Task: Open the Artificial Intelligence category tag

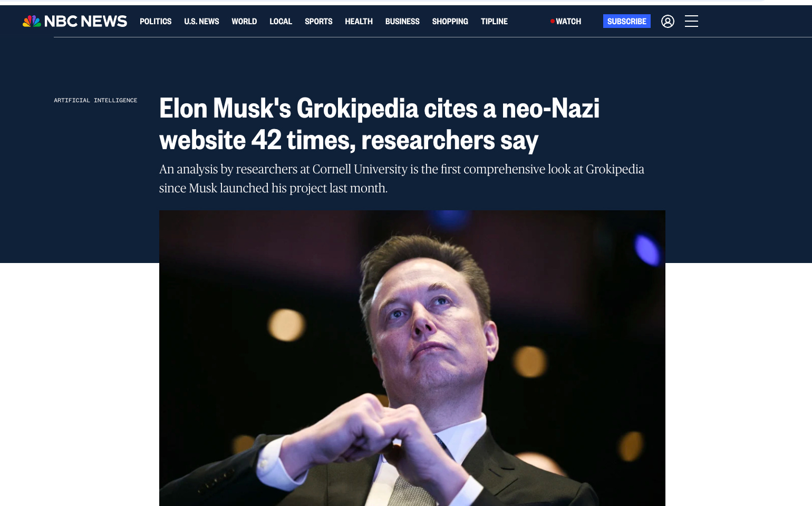Action: (95, 100)
